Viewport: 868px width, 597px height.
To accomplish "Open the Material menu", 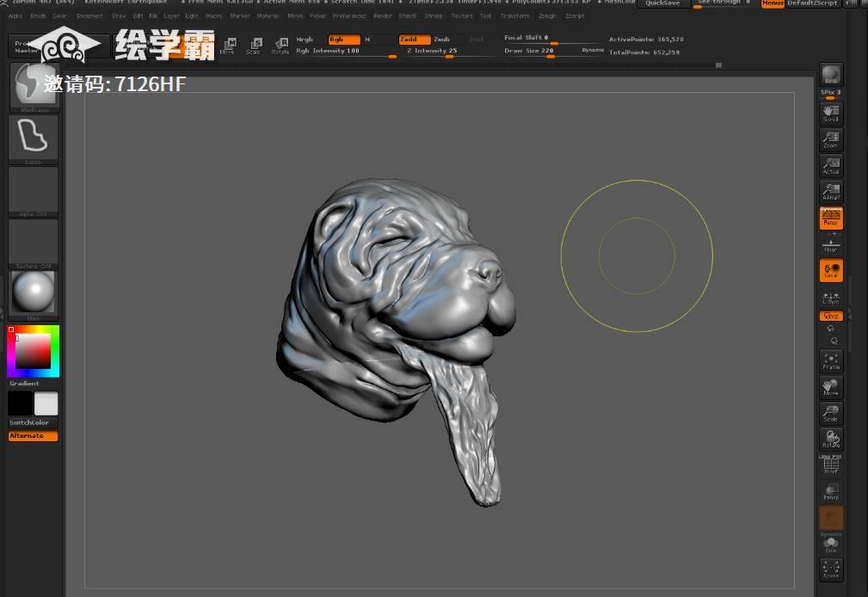I will [268, 16].
